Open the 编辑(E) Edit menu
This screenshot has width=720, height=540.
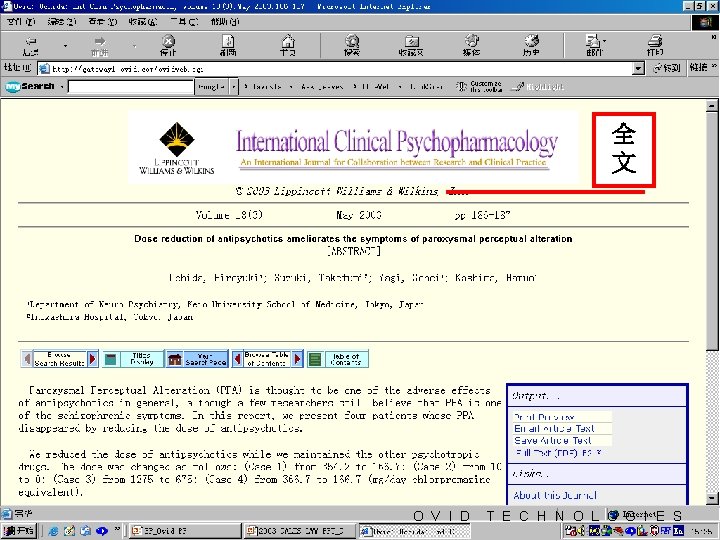point(62,22)
